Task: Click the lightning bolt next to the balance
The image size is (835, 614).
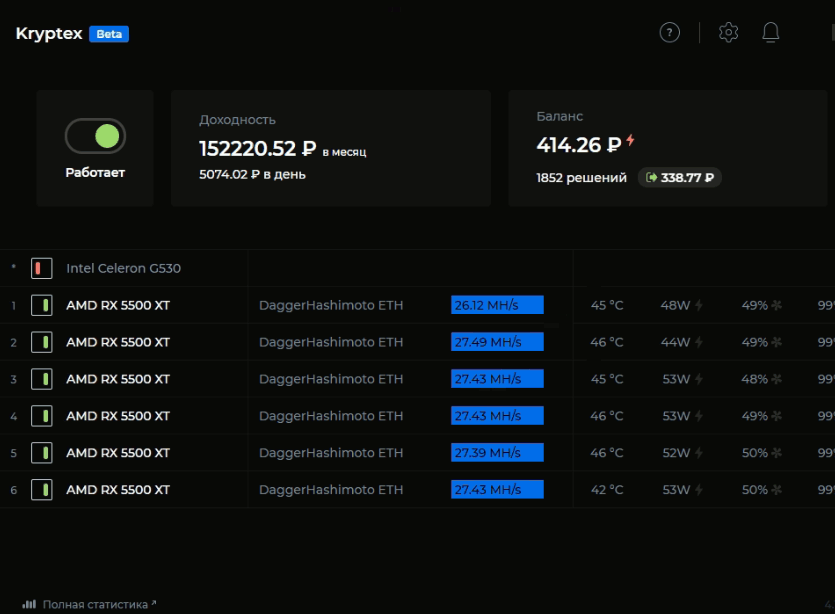Action: click(x=631, y=142)
